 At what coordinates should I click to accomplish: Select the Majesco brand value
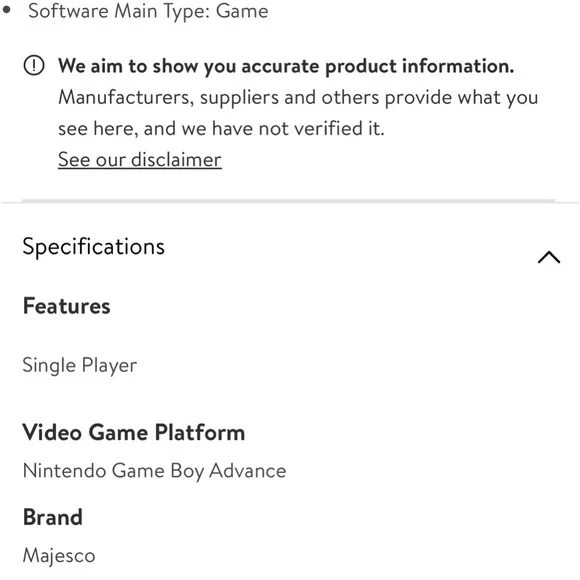[x=59, y=555]
